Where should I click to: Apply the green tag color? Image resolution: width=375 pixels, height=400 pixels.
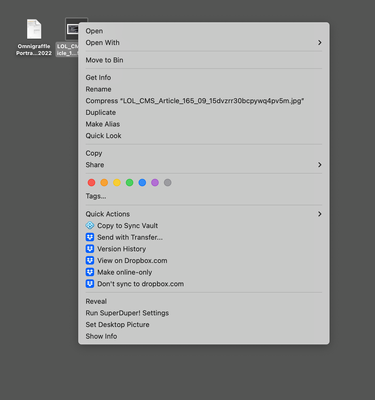[129, 183]
